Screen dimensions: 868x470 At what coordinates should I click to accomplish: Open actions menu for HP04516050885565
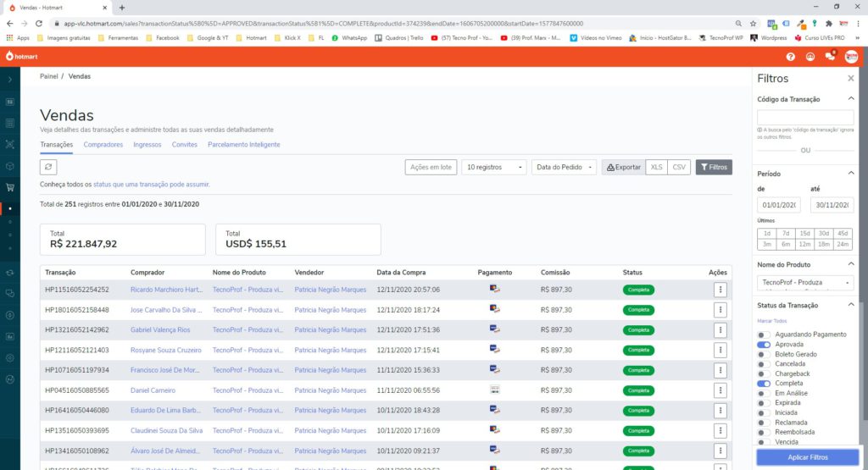pyautogui.click(x=720, y=390)
